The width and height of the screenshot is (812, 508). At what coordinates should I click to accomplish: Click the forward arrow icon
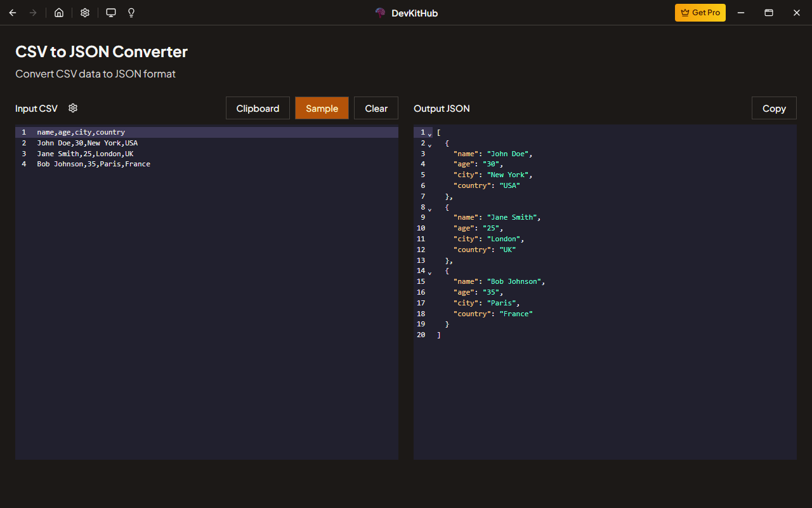point(33,13)
